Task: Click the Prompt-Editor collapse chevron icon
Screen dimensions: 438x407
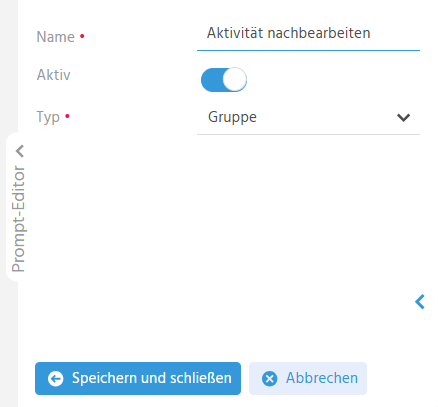Action: pyautogui.click(x=20, y=151)
